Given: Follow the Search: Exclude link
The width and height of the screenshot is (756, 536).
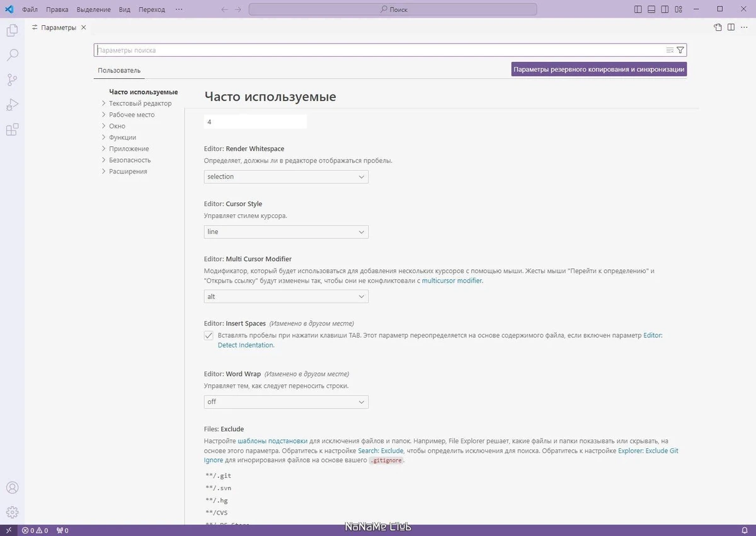Looking at the screenshot, I should coord(381,451).
